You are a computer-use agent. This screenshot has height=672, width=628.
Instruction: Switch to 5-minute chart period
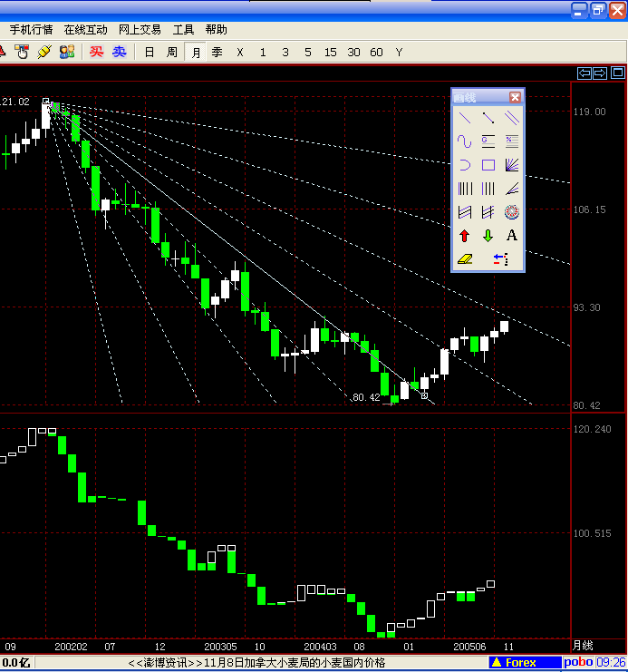tap(308, 53)
